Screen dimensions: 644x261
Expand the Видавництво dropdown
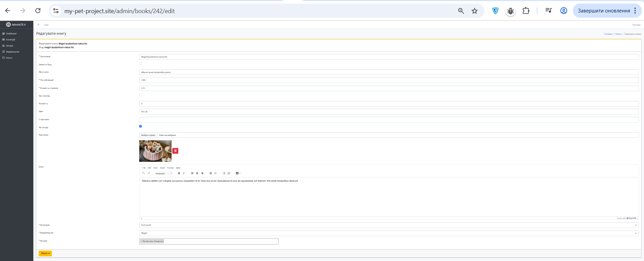[389, 233]
